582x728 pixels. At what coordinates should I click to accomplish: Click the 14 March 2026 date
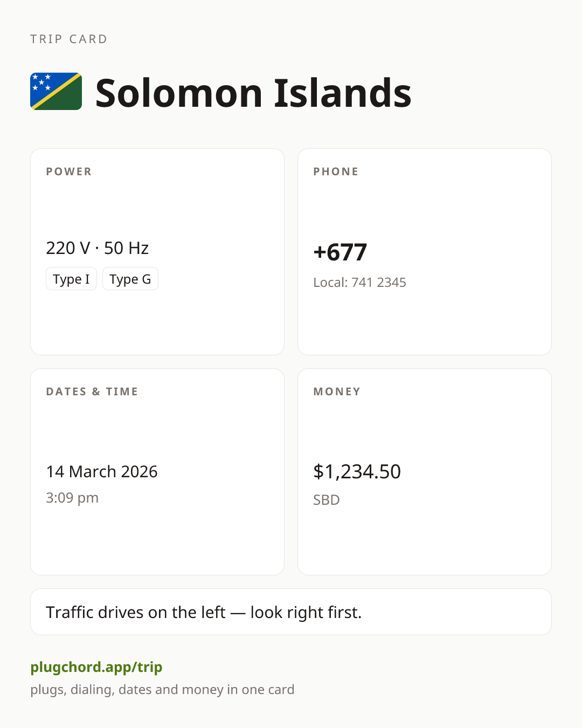coord(102,471)
